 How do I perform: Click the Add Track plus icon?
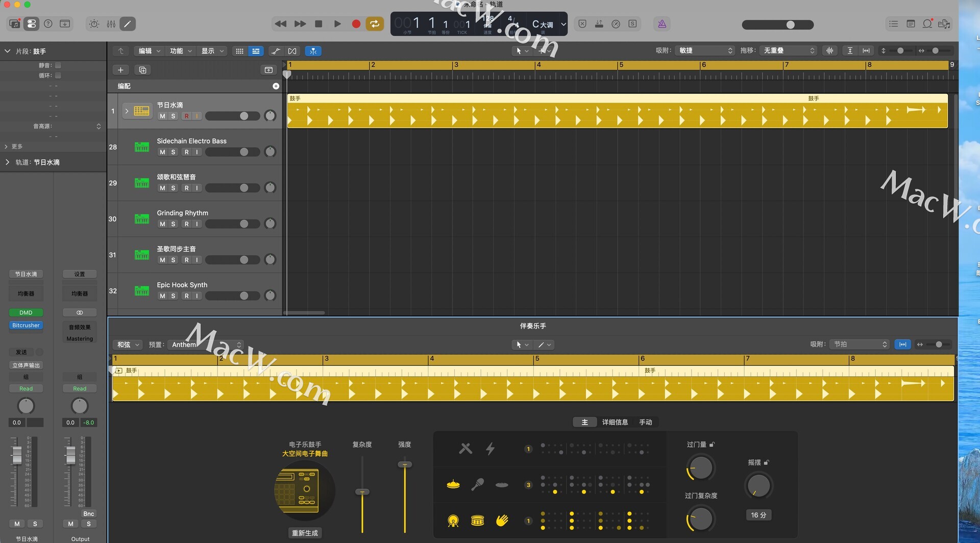point(120,70)
